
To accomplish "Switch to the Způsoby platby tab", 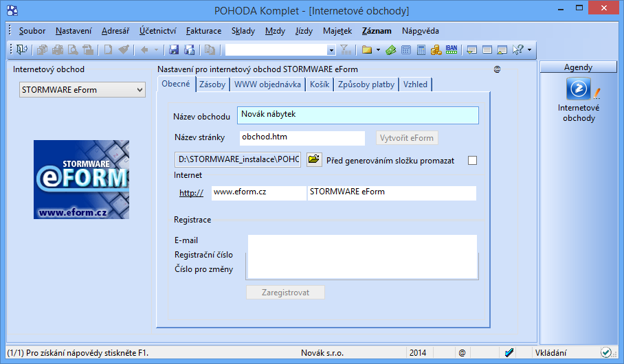I will coord(366,84).
